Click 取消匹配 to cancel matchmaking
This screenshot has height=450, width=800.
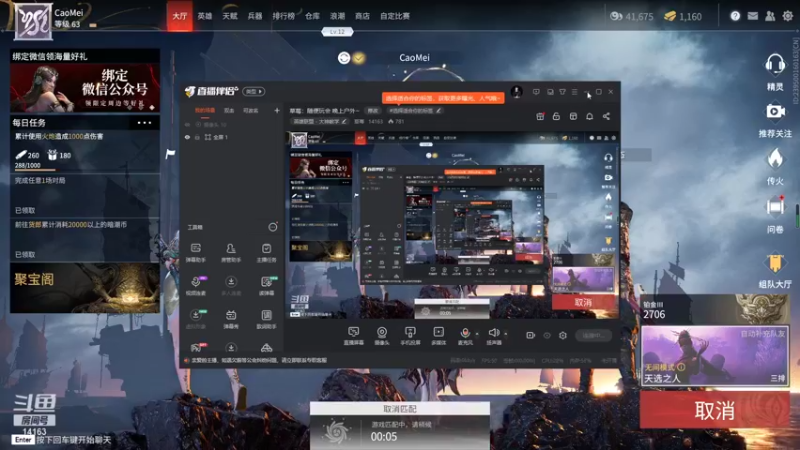399,409
